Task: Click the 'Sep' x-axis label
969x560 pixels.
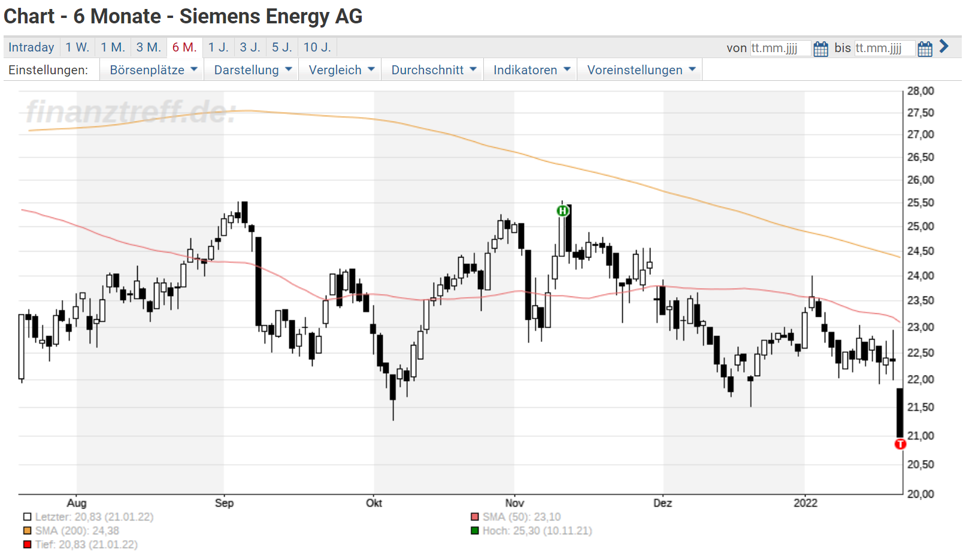Action: pyautogui.click(x=224, y=503)
